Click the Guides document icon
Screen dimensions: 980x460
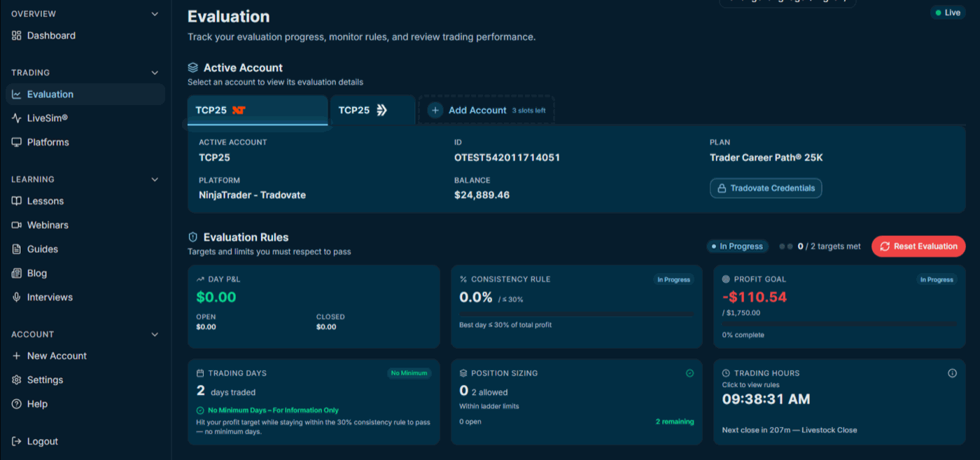[x=17, y=249]
